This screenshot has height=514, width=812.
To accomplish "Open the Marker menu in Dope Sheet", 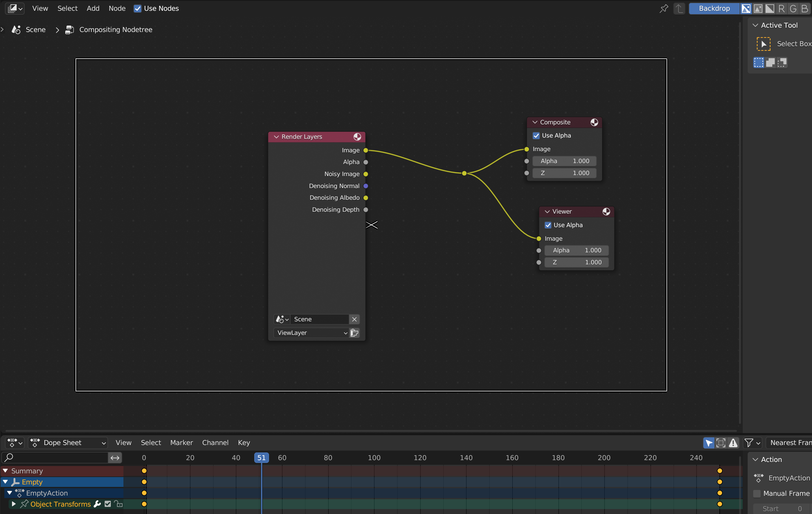I will tap(181, 443).
